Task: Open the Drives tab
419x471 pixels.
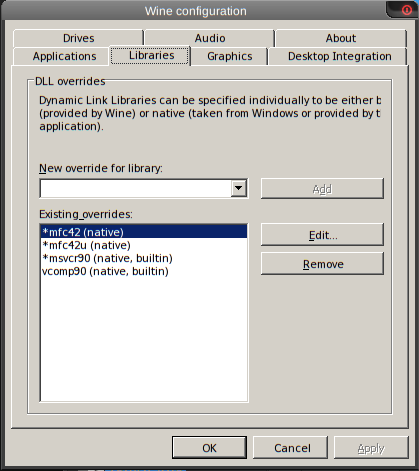Action: (x=78, y=38)
